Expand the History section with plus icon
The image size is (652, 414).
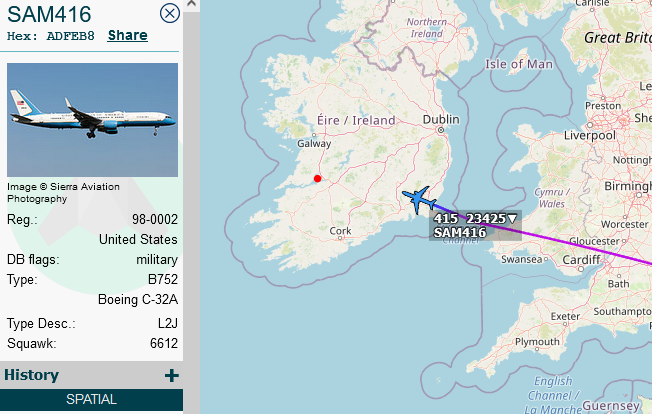(x=172, y=375)
